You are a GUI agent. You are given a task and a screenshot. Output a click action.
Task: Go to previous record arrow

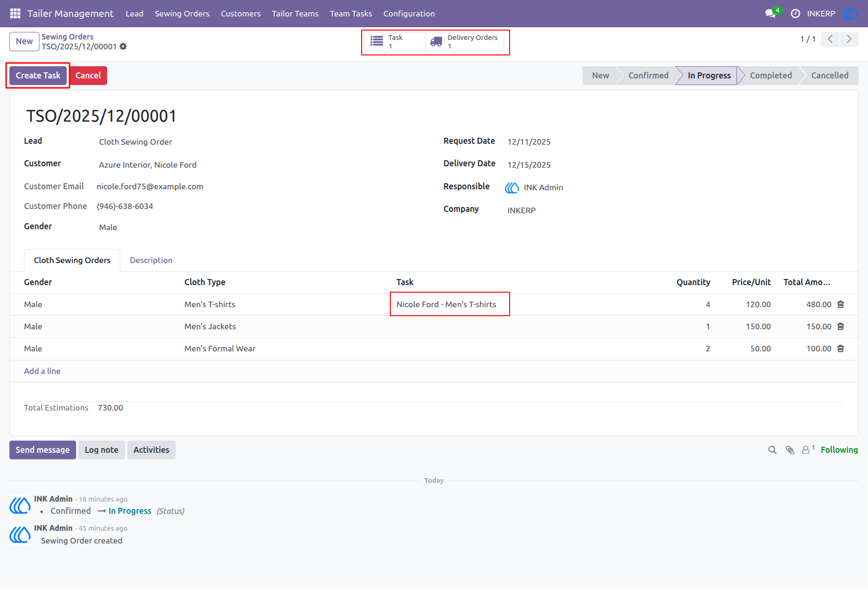pos(830,39)
